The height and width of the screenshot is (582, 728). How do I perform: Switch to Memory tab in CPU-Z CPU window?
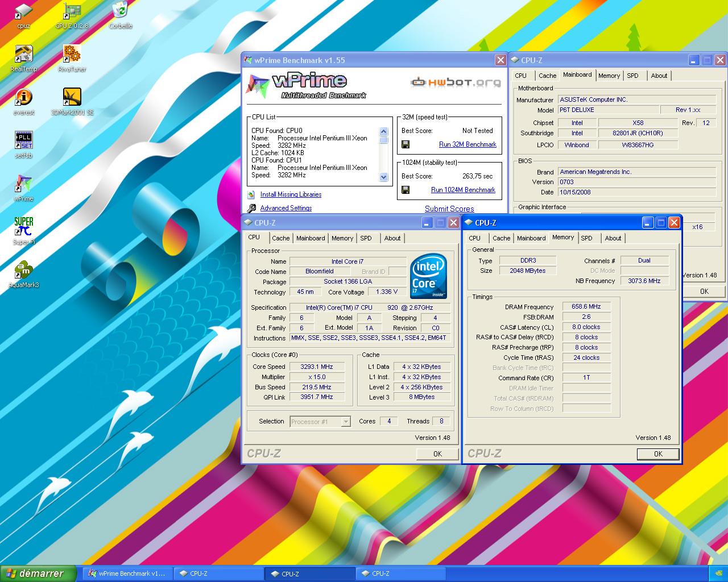342,238
